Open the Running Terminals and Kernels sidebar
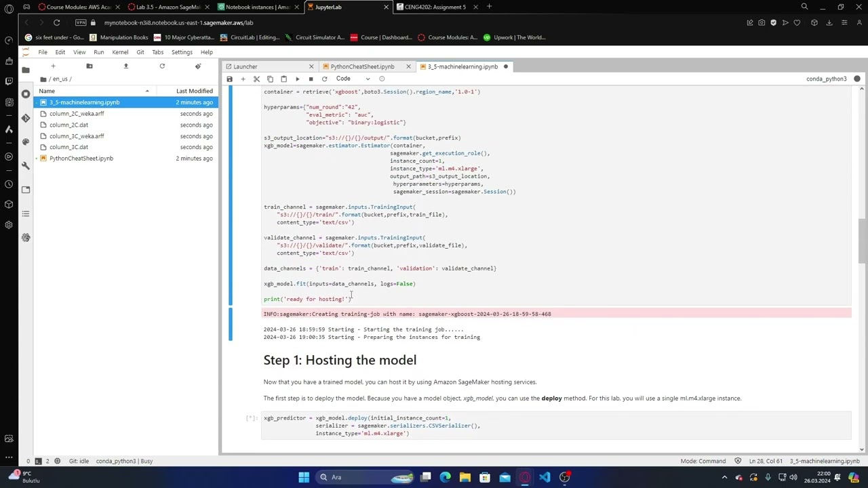 [26, 94]
